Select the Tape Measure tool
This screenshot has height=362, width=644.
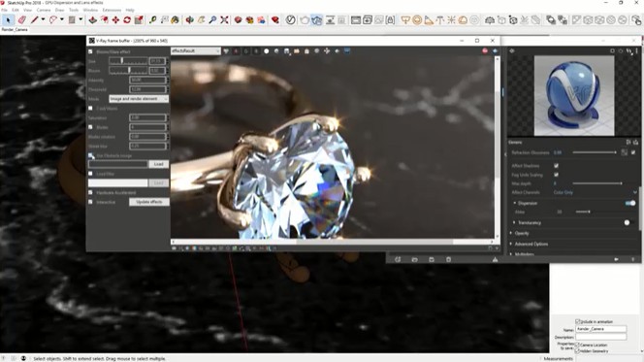pyautogui.click(x=153, y=19)
